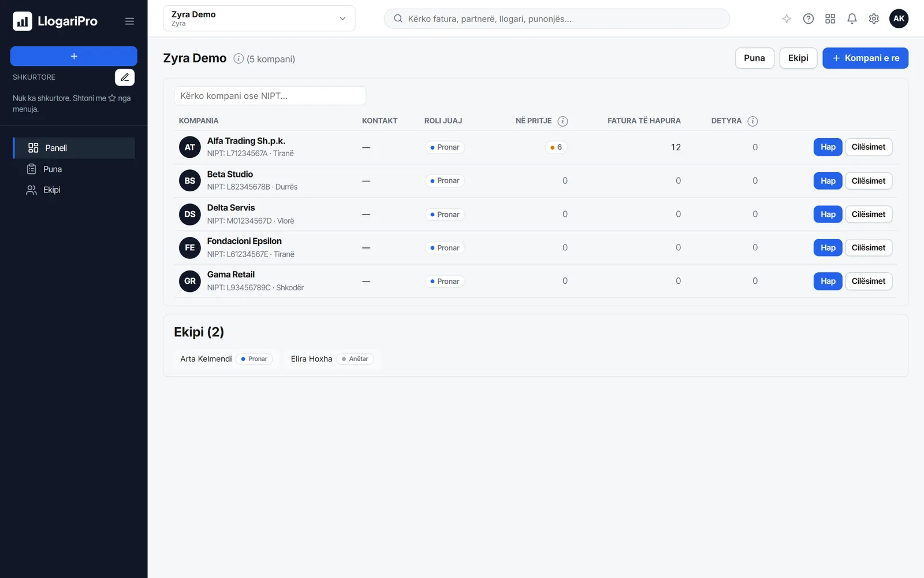Image resolution: width=924 pixels, height=578 pixels.
Task: Click the LlogariPro logo icon
Action: click(23, 21)
